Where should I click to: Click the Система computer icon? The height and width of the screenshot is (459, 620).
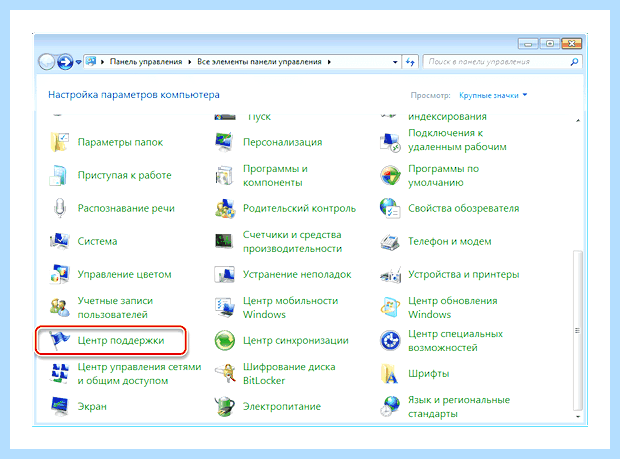[x=59, y=241]
